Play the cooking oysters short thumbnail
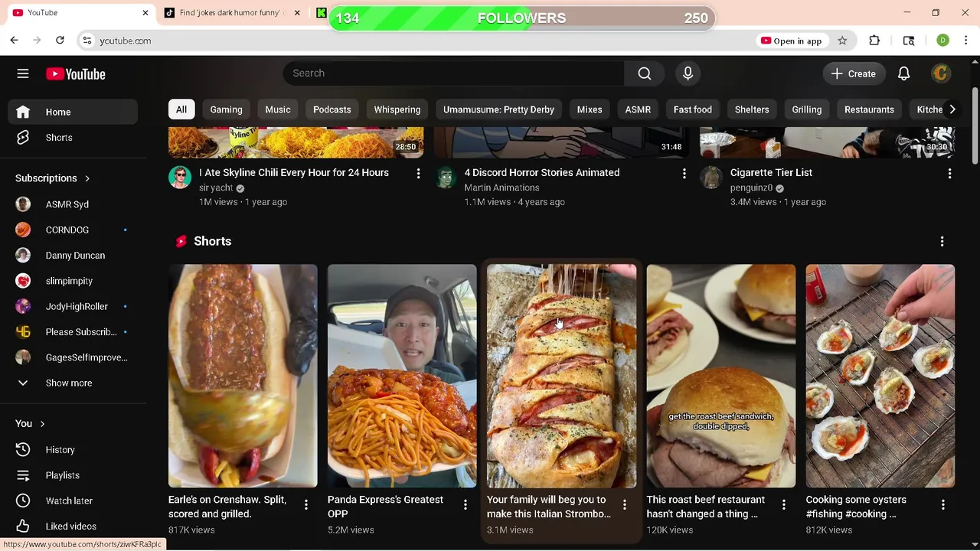Viewport: 980px width, 551px height. tap(880, 376)
